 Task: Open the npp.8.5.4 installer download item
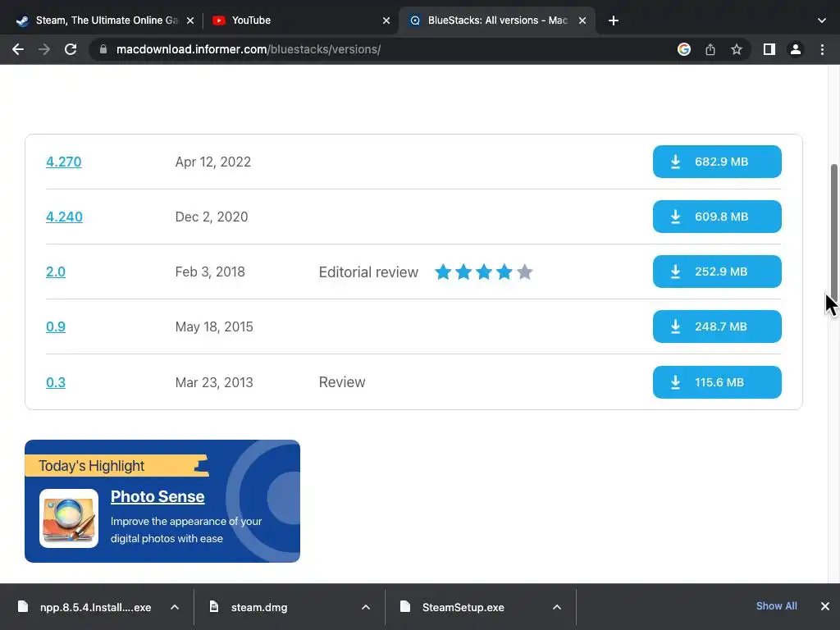click(x=85, y=607)
